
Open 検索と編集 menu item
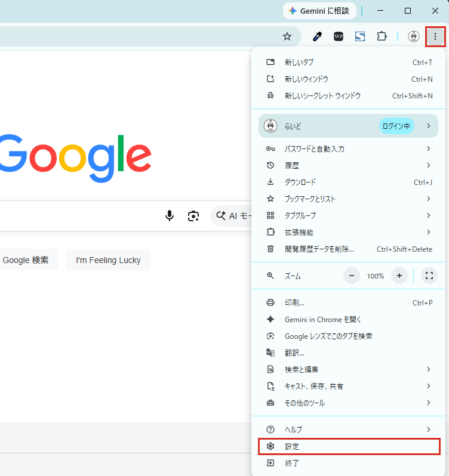click(349, 369)
